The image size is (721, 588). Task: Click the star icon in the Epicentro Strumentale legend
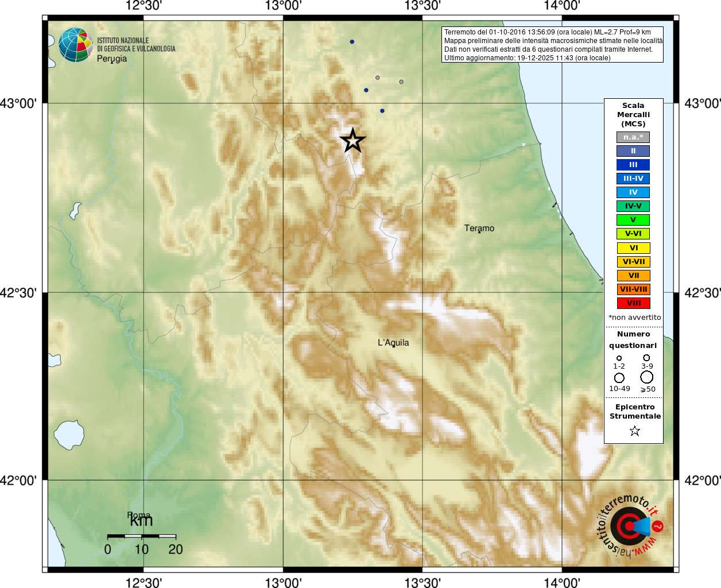point(634,431)
